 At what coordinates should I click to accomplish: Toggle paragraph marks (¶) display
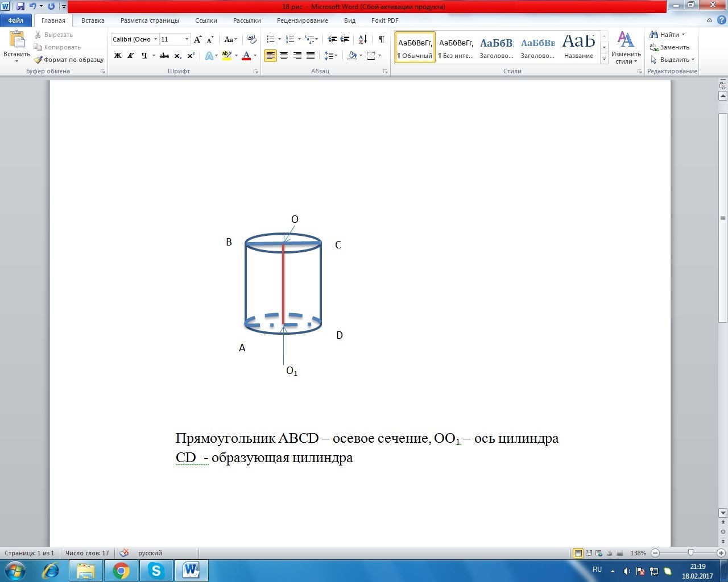381,39
